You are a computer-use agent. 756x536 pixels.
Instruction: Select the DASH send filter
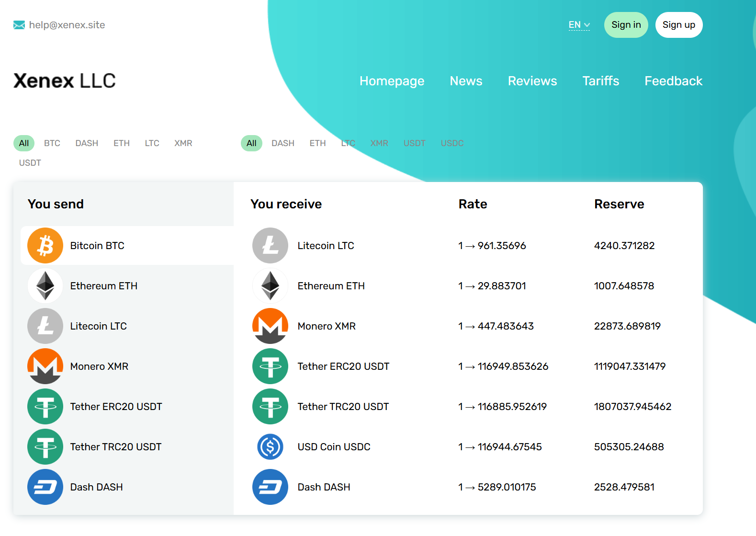coord(87,143)
